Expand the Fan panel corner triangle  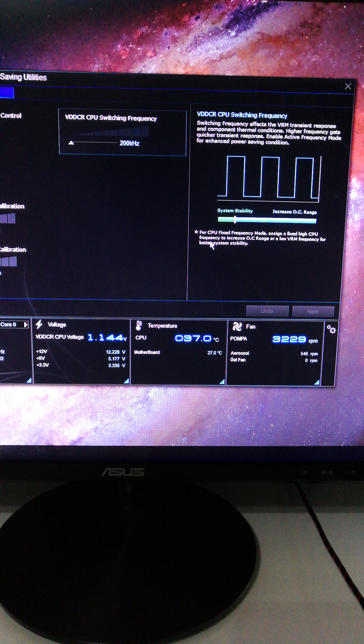317,382
